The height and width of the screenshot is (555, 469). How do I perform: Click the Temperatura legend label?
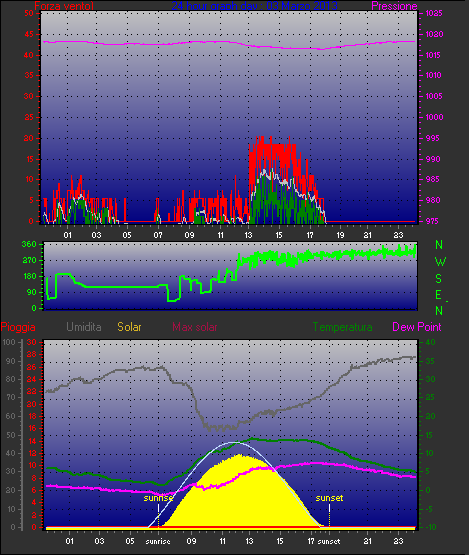point(342,327)
